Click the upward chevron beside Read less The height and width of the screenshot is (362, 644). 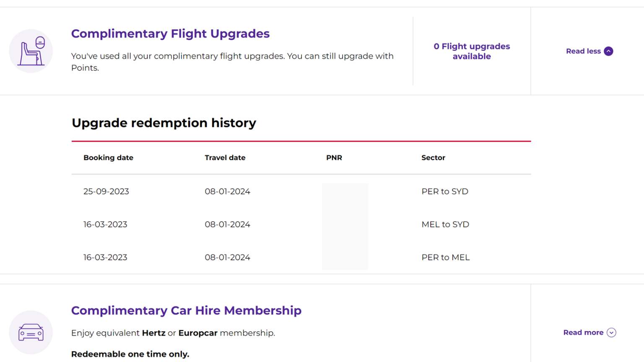(608, 51)
